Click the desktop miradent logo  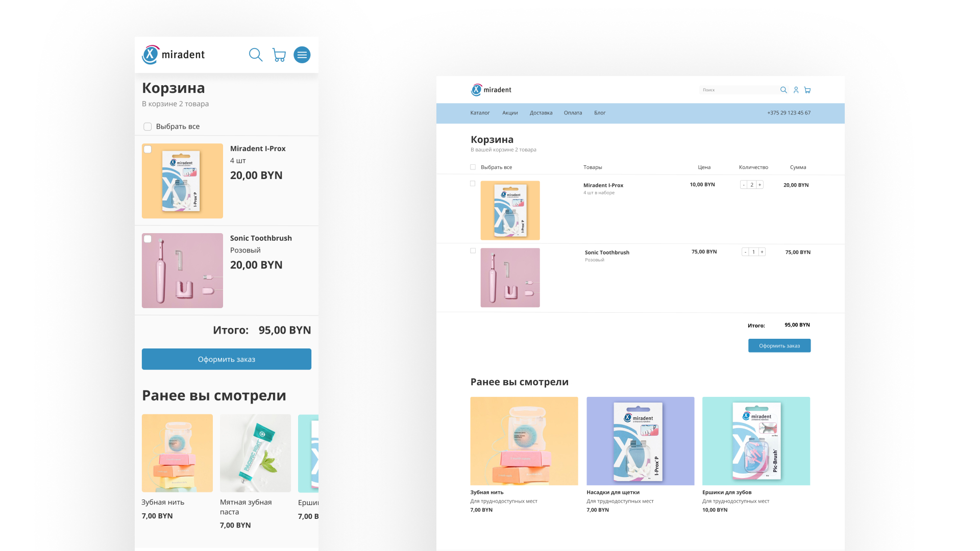point(491,90)
